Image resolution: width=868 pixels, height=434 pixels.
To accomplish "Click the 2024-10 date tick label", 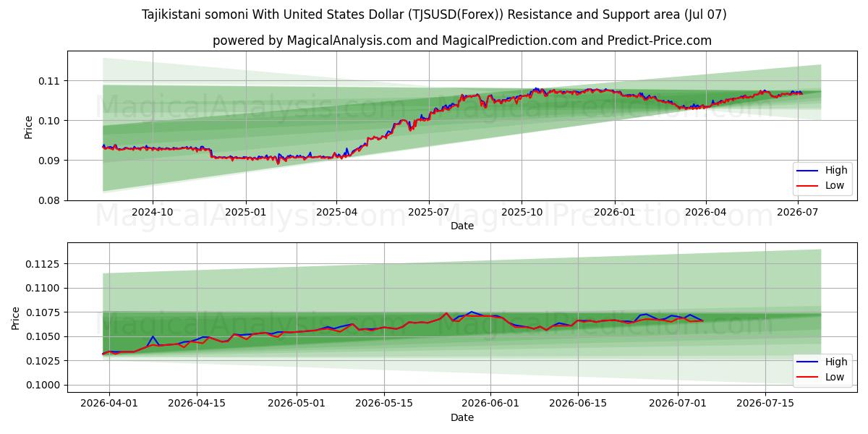I will 153,212.
